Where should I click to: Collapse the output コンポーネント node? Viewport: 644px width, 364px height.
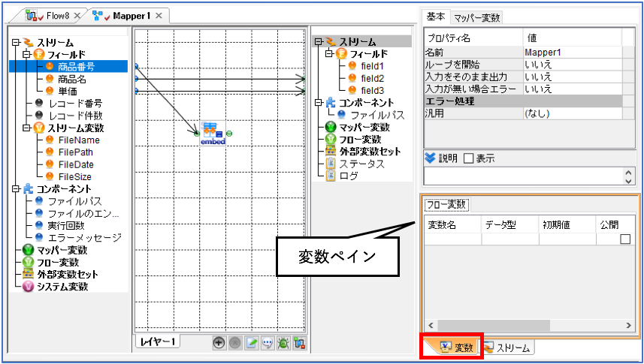pos(319,103)
